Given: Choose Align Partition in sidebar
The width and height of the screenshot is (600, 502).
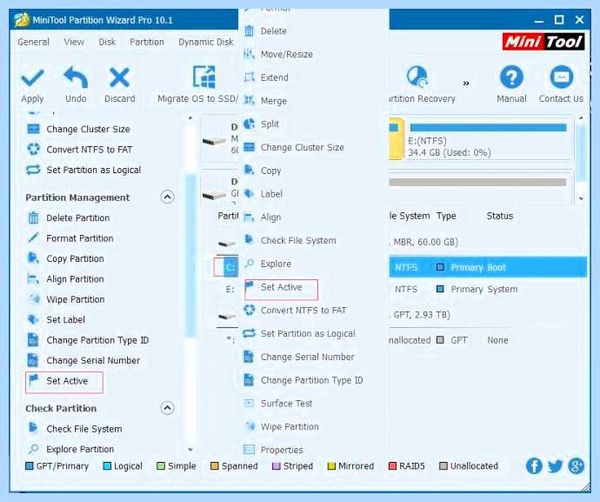Looking at the screenshot, I should 66,279.
